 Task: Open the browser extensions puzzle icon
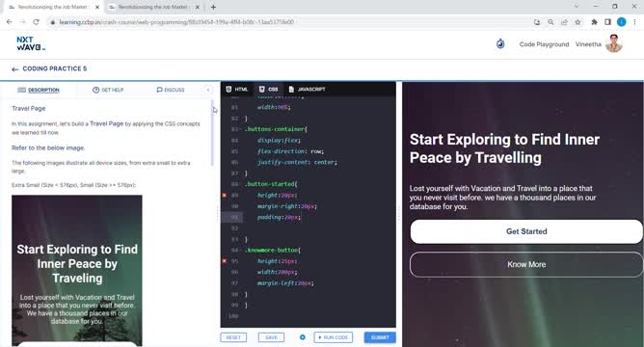click(594, 22)
